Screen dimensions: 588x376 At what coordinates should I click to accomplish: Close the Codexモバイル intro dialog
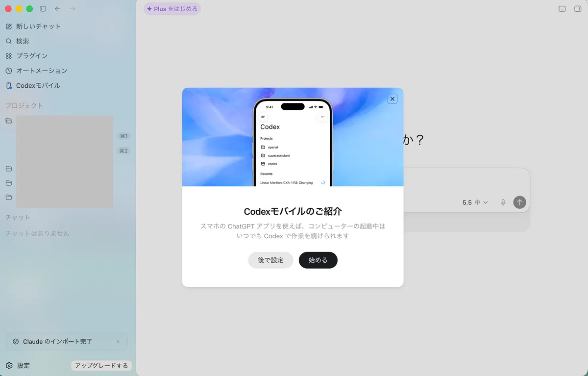pyautogui.click(x=392, y=99)
